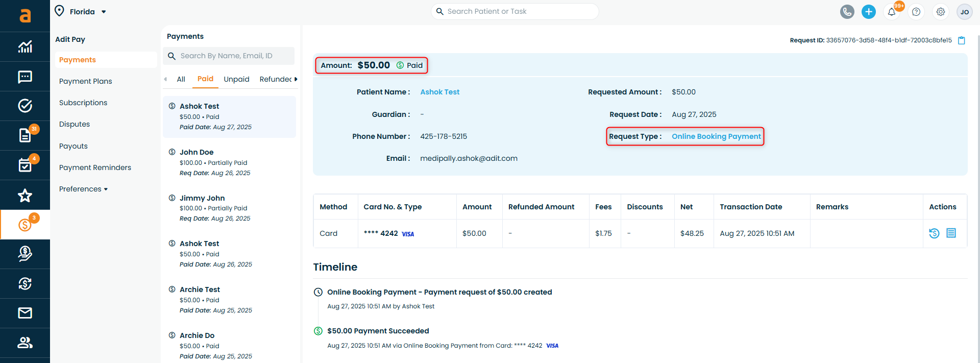Switch to the All payments tab

coord(181,79)
